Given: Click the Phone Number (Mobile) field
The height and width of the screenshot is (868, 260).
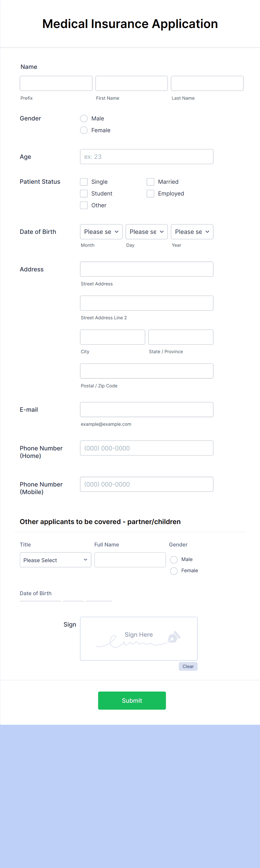Looking at the screenshot, I should [146, 484].
